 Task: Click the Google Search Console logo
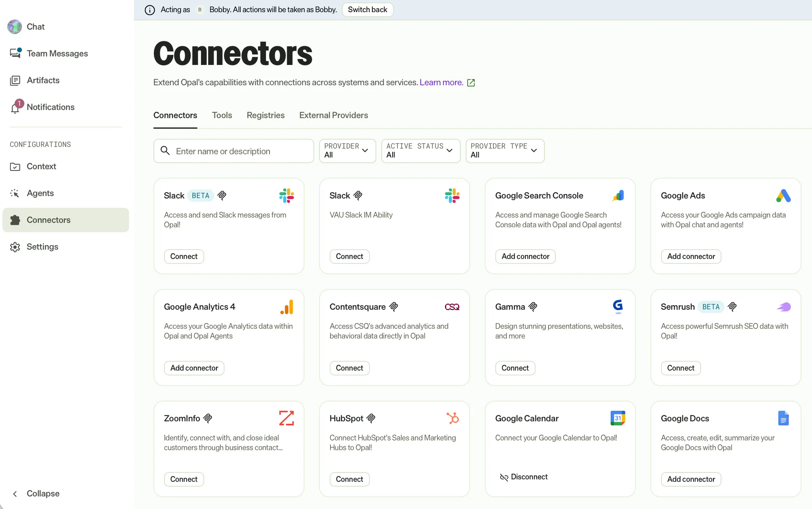tap(618, 196)
